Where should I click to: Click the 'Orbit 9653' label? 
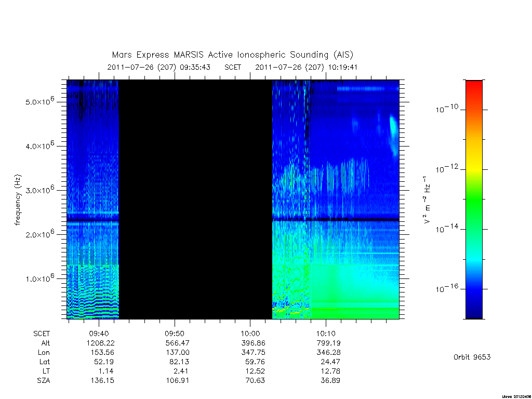(x=472, y=357)
